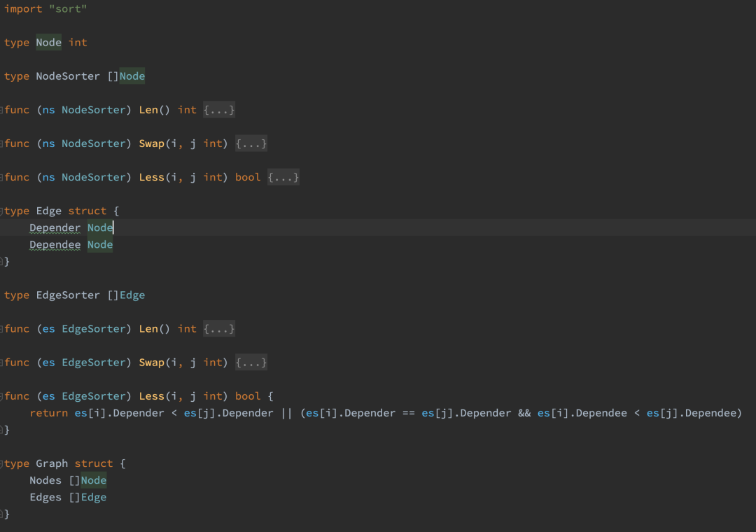Expand folded body of EdgeSorter Len function
This screenshot has height=532, width=756.
pyautogui.click(x=219, y=329)
